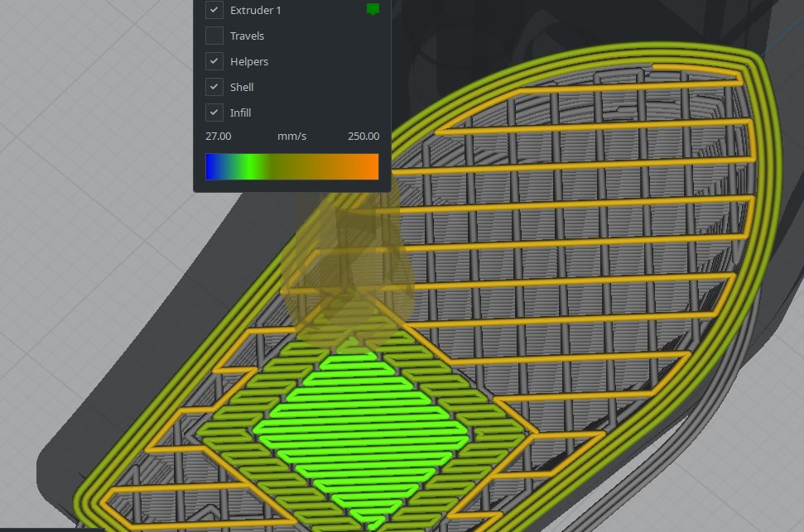
Task: Click the Shell label
Action: [x=242, y=87]
